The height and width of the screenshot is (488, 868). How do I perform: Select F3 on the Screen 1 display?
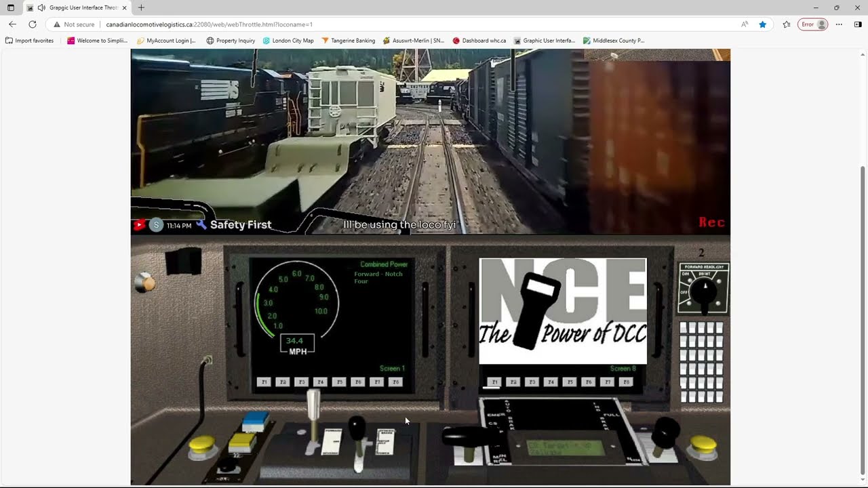pyautogui.click(x=302, y=382)
